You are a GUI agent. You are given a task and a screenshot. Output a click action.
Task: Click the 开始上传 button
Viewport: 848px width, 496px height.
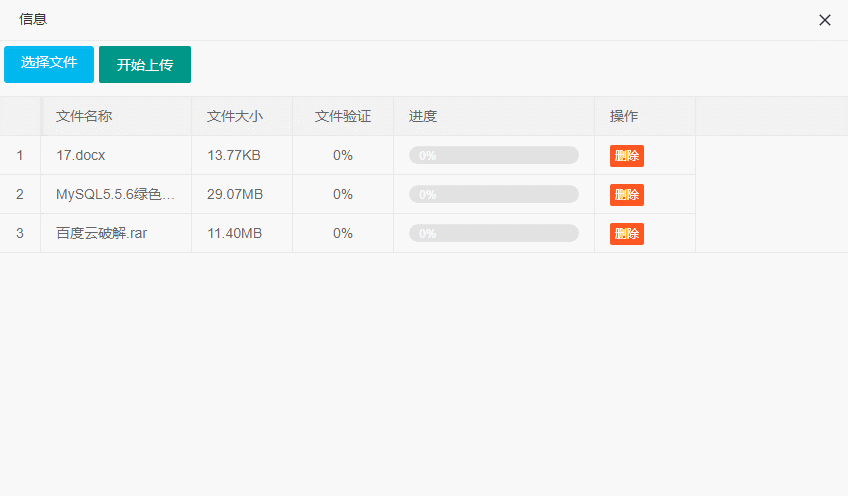(145, 65)
